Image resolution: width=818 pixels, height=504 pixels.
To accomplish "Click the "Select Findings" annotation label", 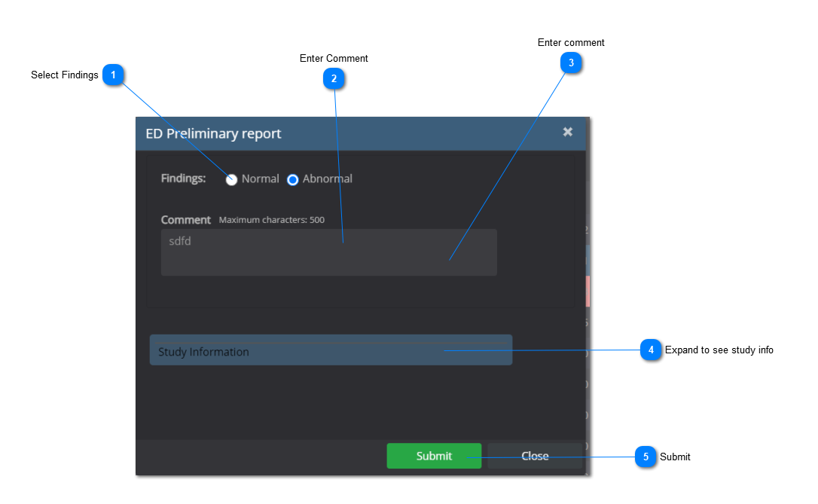I will 65,75.
